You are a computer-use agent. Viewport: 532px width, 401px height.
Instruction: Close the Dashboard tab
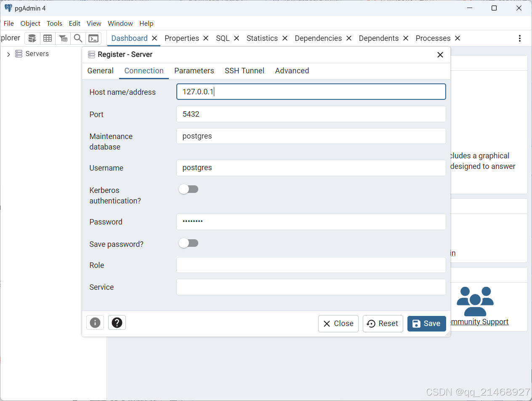pos(154,38)
